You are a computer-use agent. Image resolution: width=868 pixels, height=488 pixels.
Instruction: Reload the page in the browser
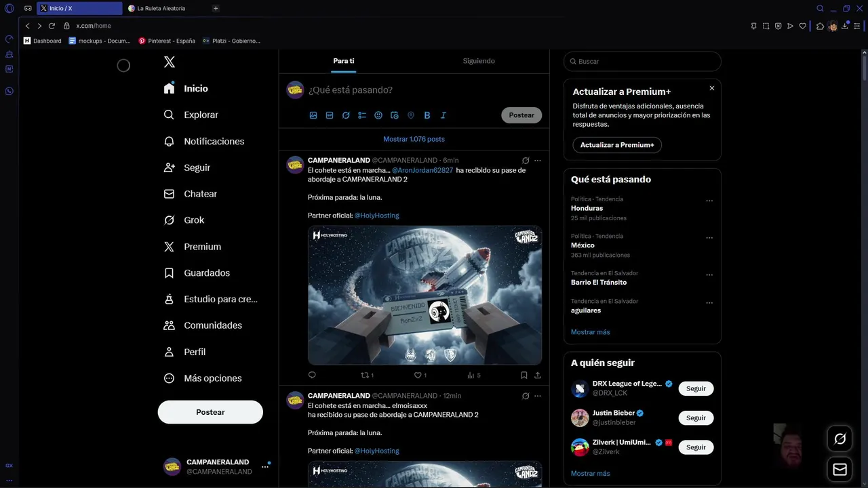[x=52, y=26]
